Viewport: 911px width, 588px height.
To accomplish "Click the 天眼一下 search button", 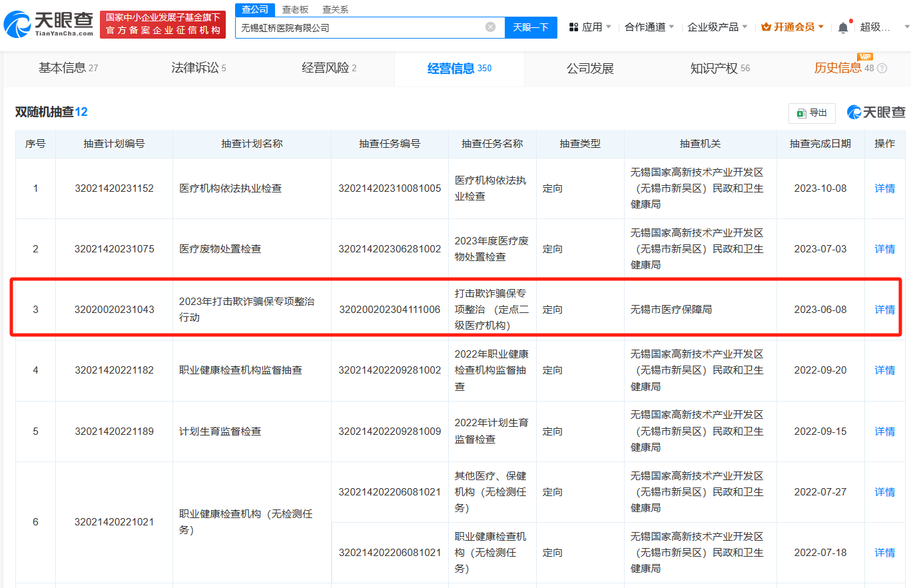I will coord(531,27).
